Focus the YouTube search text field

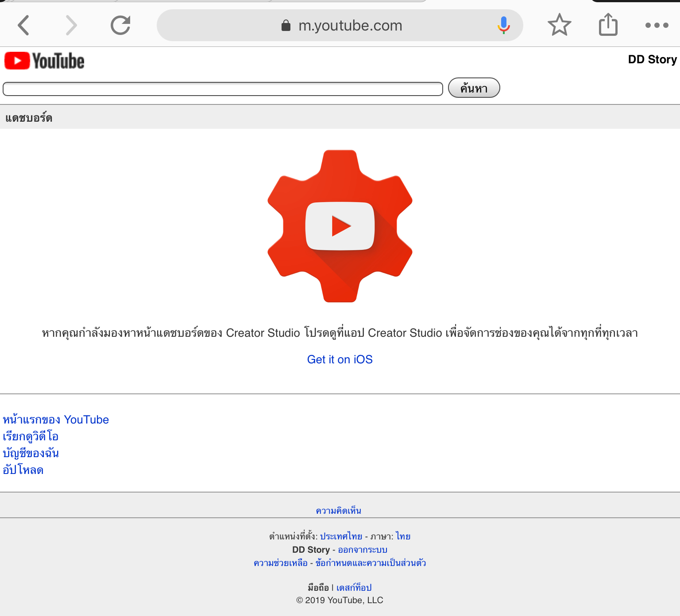tap(223, 89)
